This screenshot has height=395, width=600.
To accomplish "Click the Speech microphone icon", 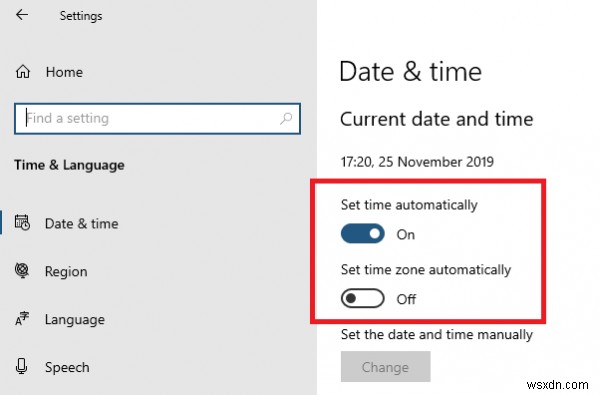I will pos(21,366).
